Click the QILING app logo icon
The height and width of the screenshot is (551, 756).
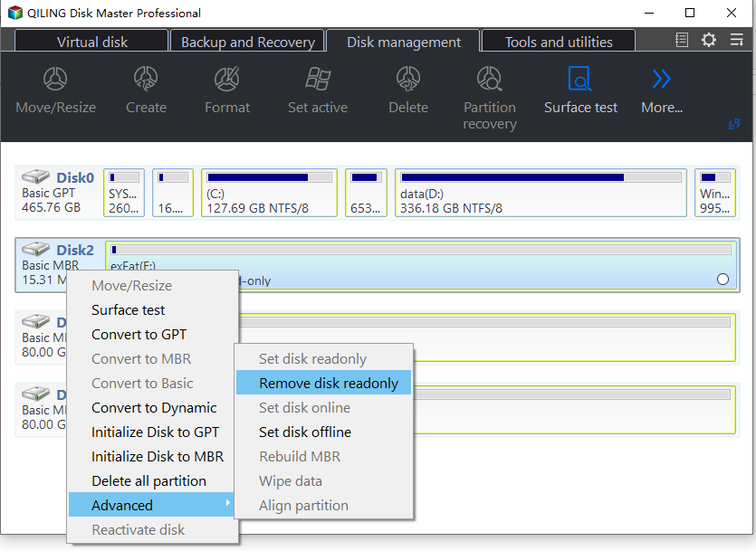point(15,13)
